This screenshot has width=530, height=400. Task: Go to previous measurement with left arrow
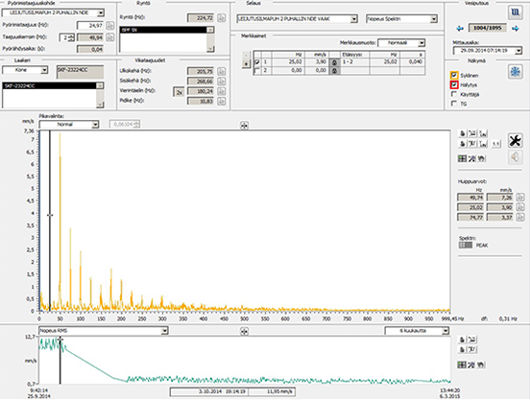(460, 28)
